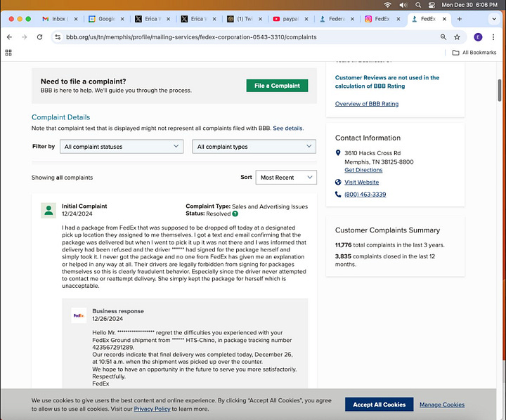506x420 pixels.
Task: Open the Sort Most Recent dropdown
Action: pos(286,178)
